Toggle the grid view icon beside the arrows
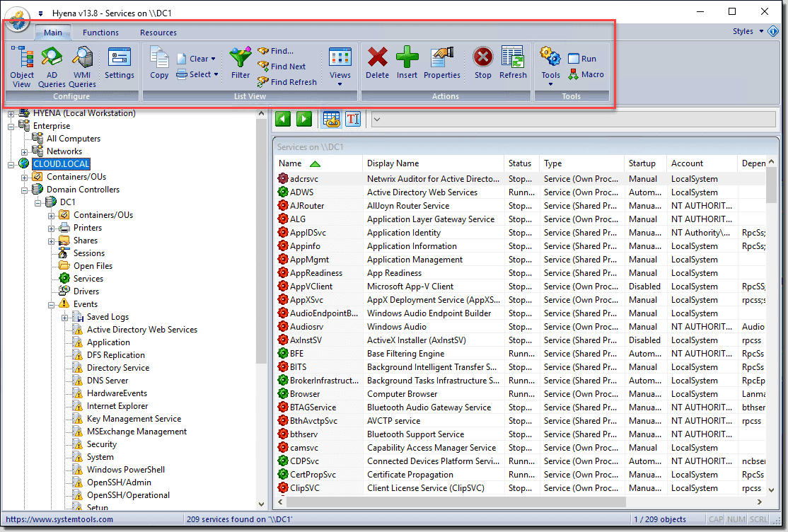The height and width of the screenshot is (532, 788). (331, 119)
